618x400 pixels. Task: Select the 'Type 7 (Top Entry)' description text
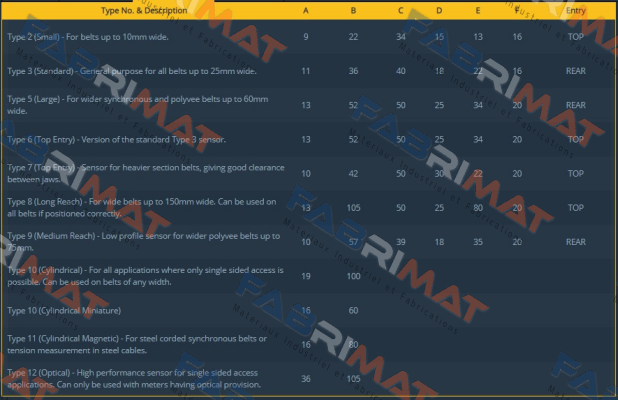pos(146,173)
